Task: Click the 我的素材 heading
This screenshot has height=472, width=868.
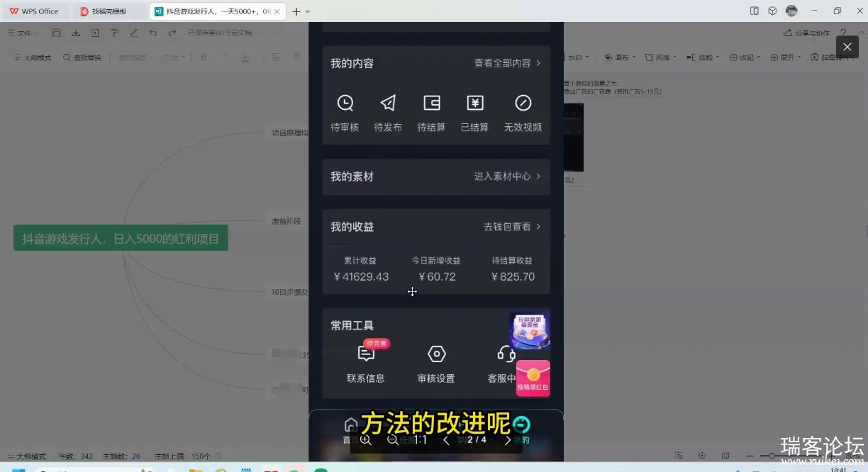Action: [352, 176]
